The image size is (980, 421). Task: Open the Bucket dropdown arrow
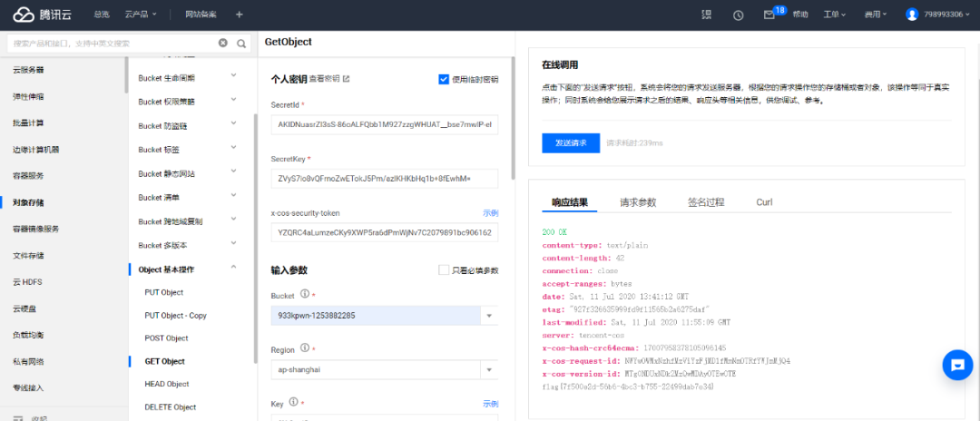pos(489,316)
